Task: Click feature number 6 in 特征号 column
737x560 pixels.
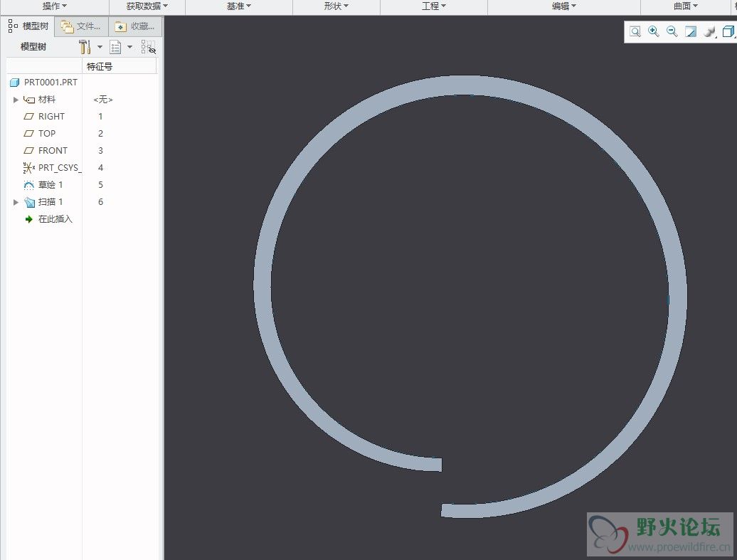Action: [x=100, y=201]
